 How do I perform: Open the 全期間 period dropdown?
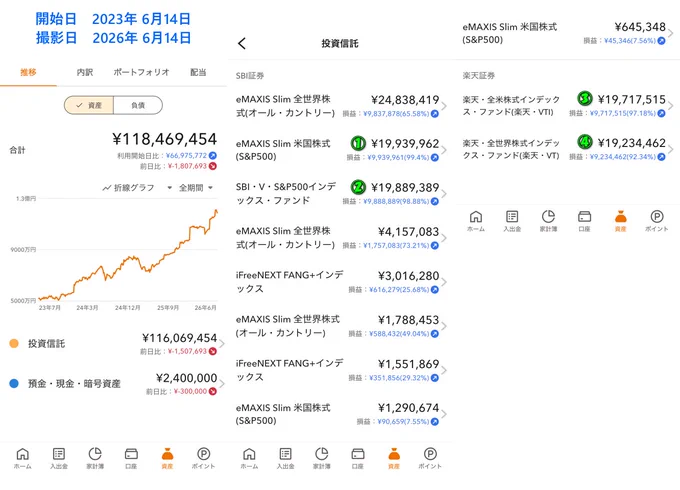(196, 188)
